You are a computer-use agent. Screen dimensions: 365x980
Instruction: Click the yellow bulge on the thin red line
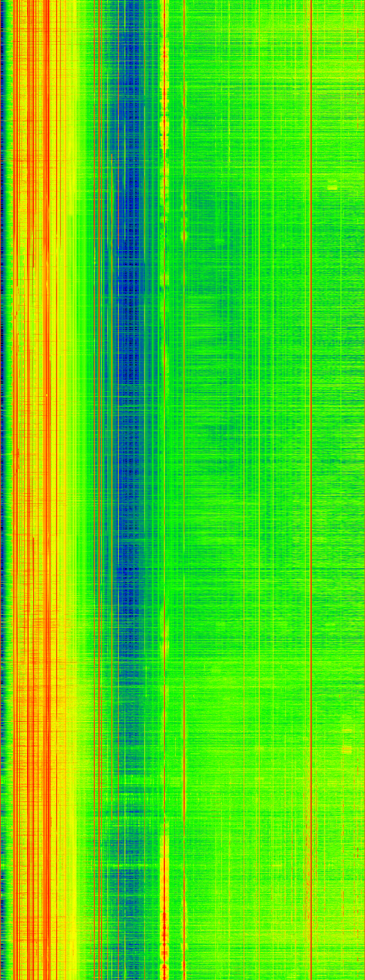(x=184, y=236)
